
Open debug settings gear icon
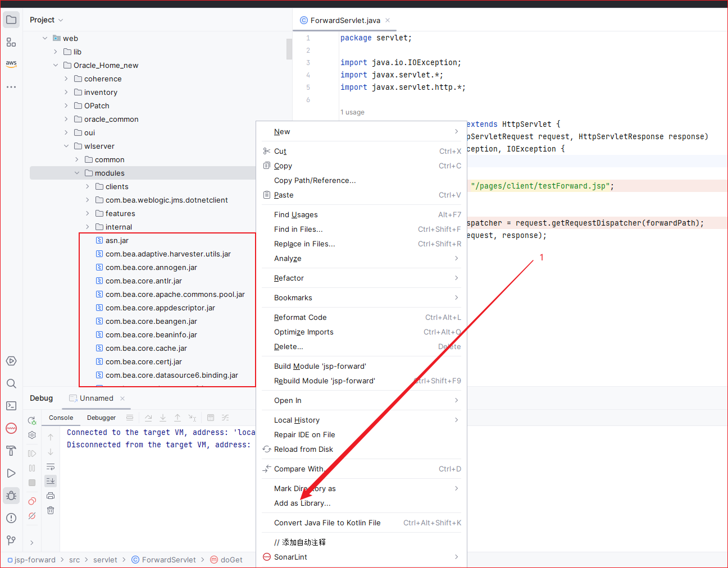[x=32, y=435]
